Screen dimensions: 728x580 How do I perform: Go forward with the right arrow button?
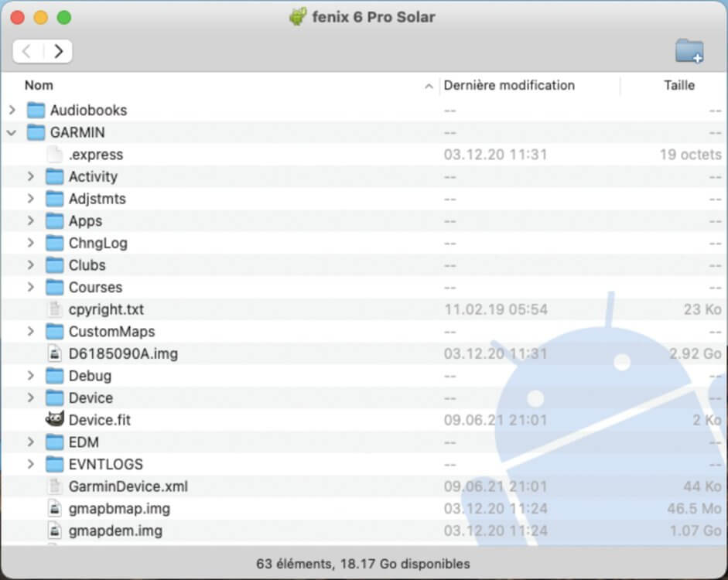58,51
